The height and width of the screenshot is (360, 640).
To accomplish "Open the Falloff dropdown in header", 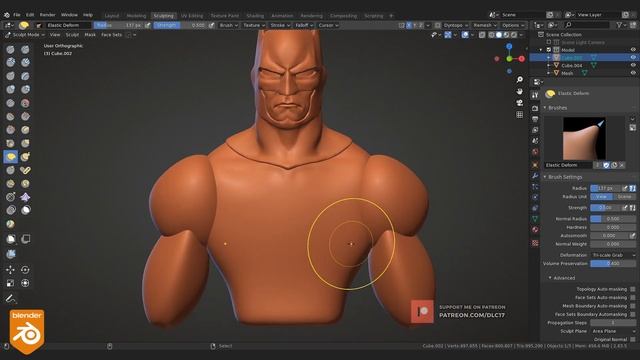I will tap(304, 25).
